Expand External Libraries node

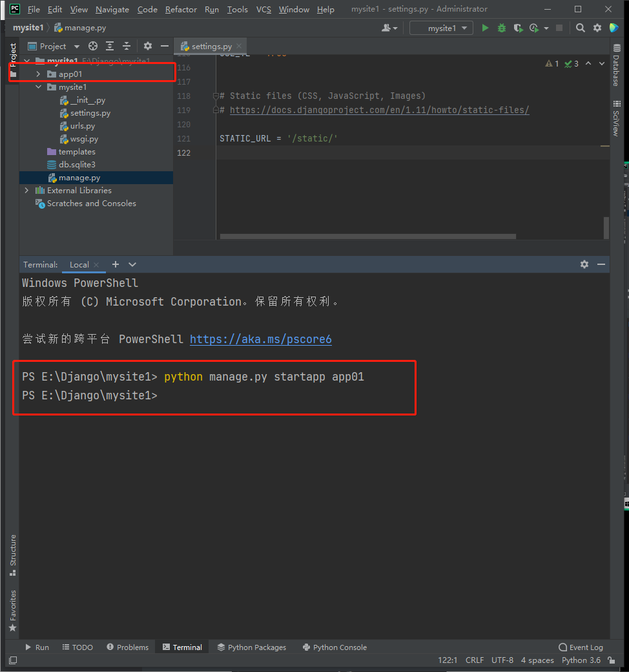pos(26,190)
